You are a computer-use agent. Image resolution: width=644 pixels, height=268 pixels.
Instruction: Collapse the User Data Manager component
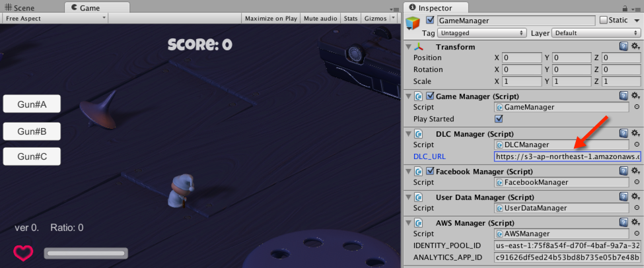click(x=408, y=197)
